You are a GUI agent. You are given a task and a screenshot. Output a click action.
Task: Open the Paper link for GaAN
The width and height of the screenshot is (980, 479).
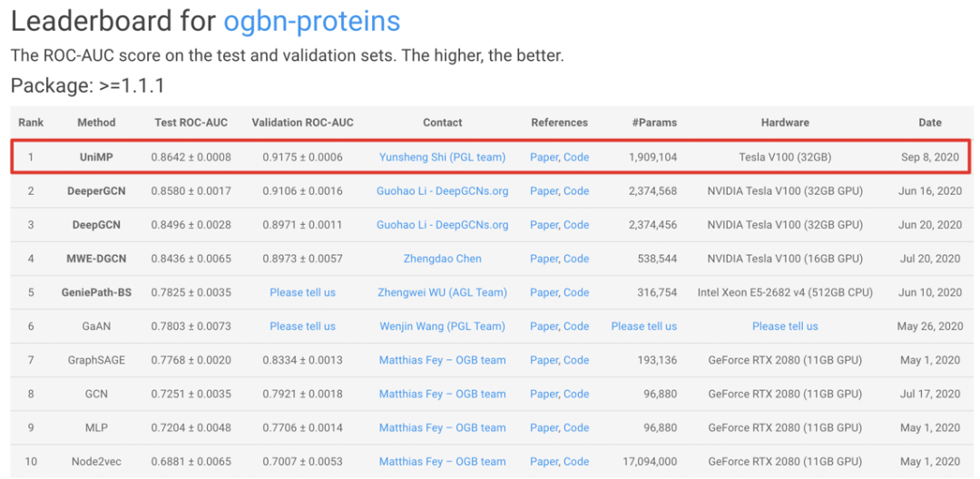click(544, 326)
